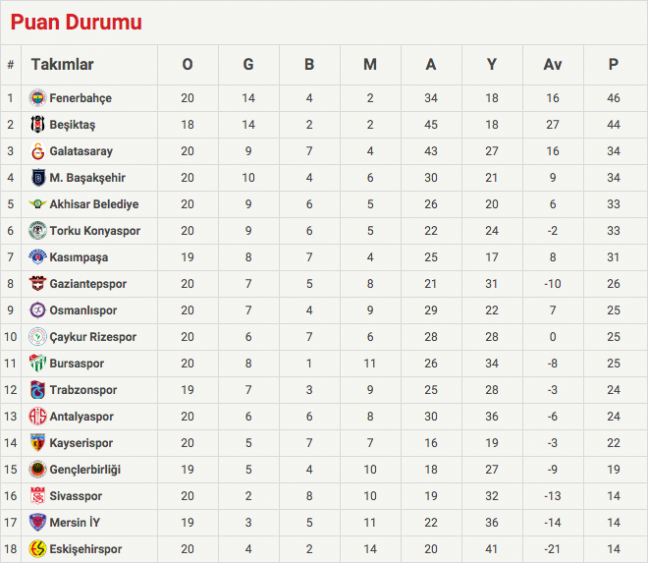The image size is (648, 563).
Task: Sort table by the P points column
Action: [613, 65]
